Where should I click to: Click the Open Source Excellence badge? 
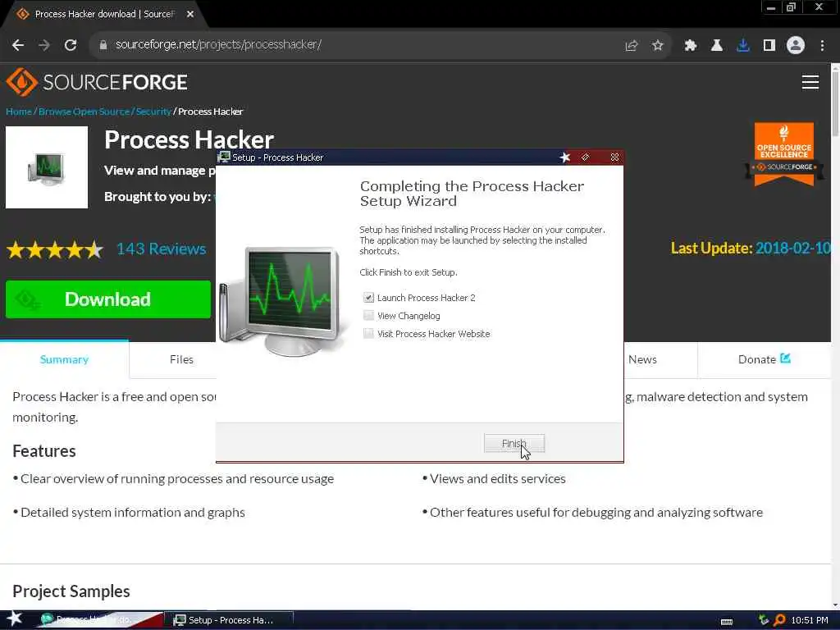[784, 154]
